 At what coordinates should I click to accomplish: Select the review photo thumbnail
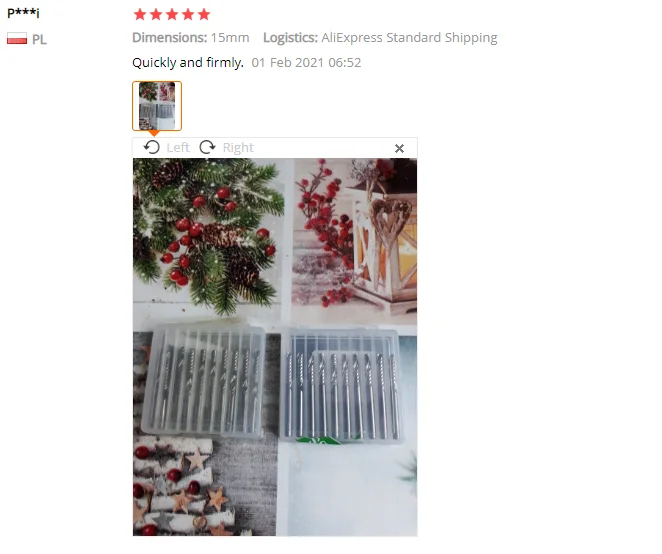coord(157,106)
